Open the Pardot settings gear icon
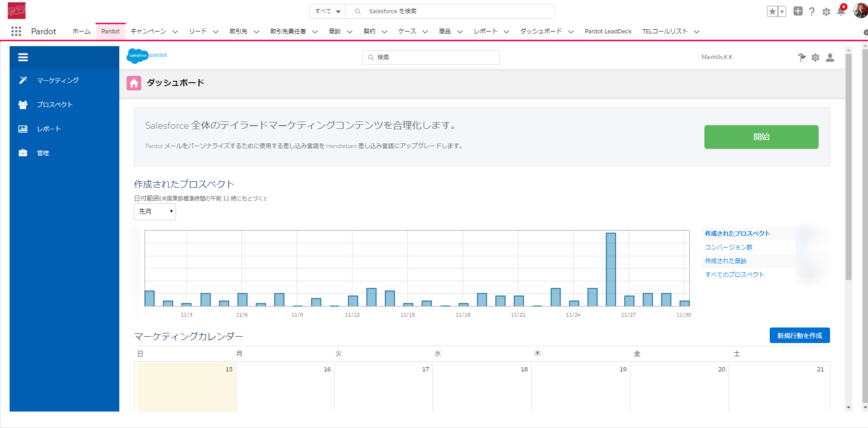The height and width of the screenshot is (428, 868). 815,58
